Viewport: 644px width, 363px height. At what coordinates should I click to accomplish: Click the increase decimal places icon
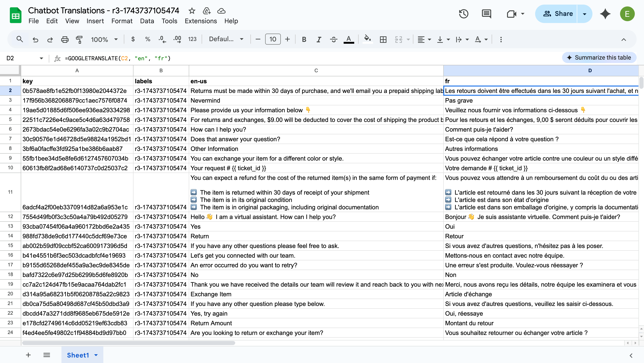[x=177, y=39]
